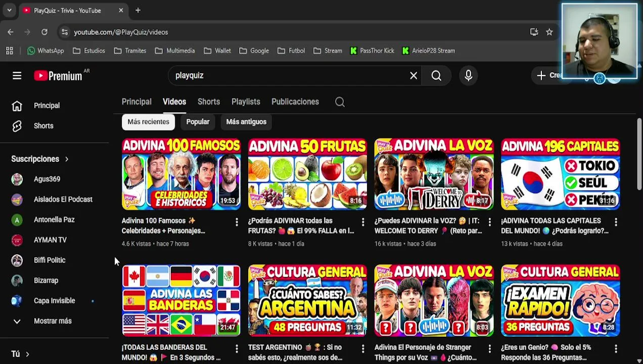Click the magnifier search button
643x364 pixels.
click(436, 75)
